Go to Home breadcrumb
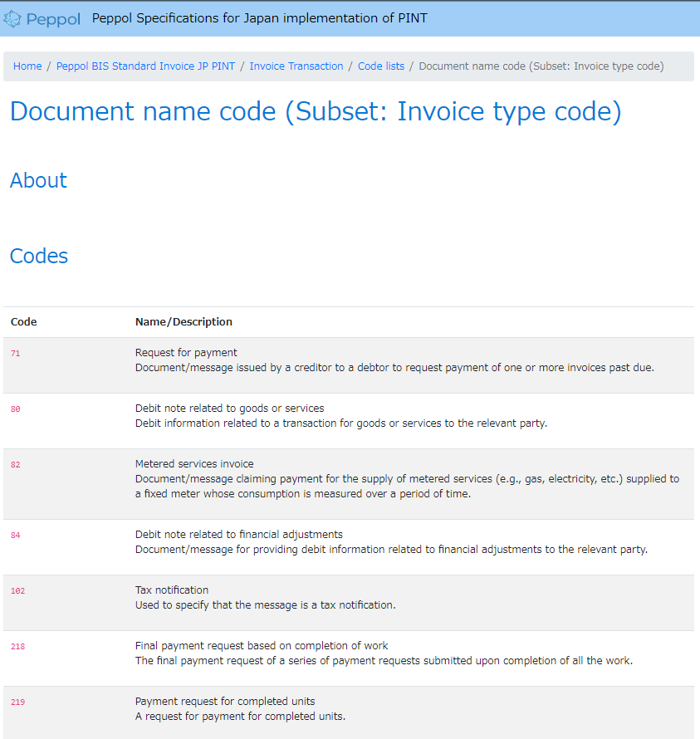 point(27,66)
